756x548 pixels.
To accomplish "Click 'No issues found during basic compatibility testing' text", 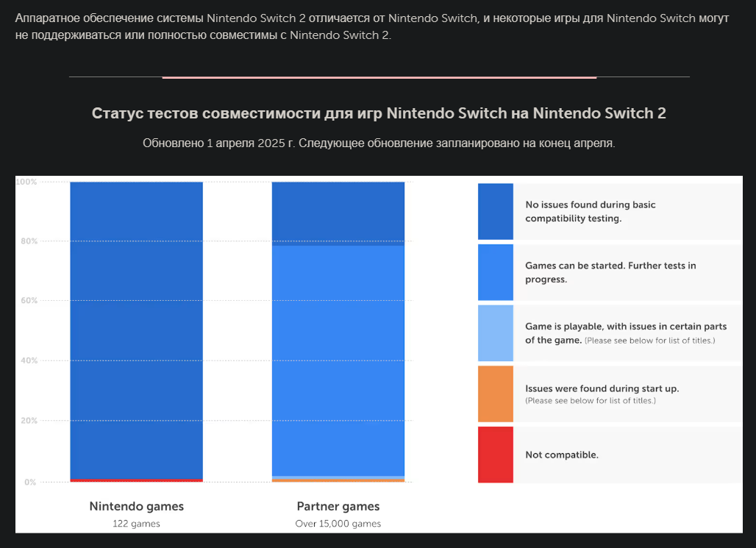I will [x=590, y=211].
